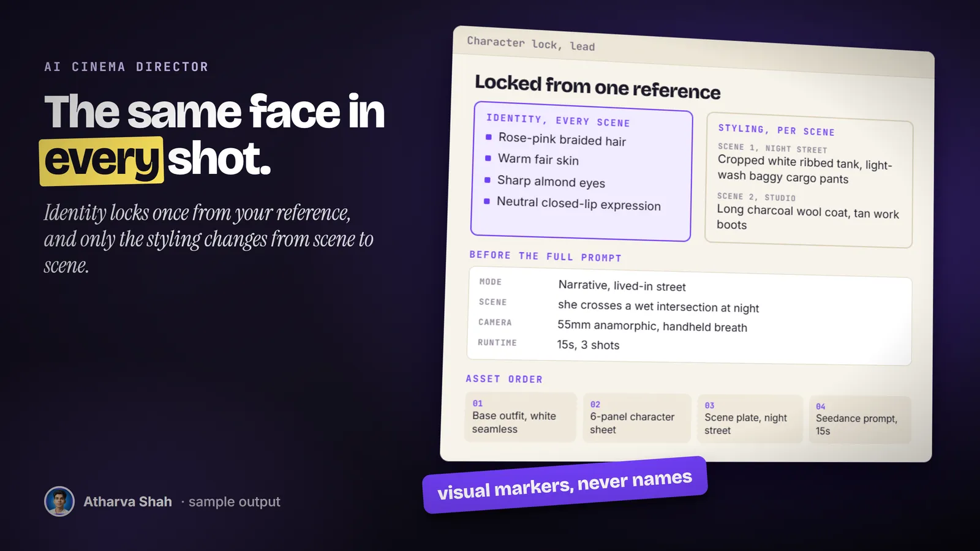Click the italic 'Identity locks once' subtitle

pos(208,239)
